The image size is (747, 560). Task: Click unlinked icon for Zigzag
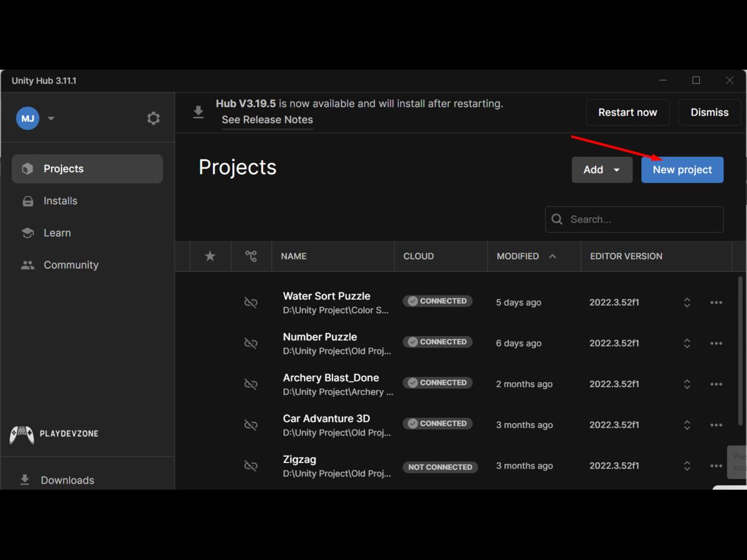[x=251, y=465]
